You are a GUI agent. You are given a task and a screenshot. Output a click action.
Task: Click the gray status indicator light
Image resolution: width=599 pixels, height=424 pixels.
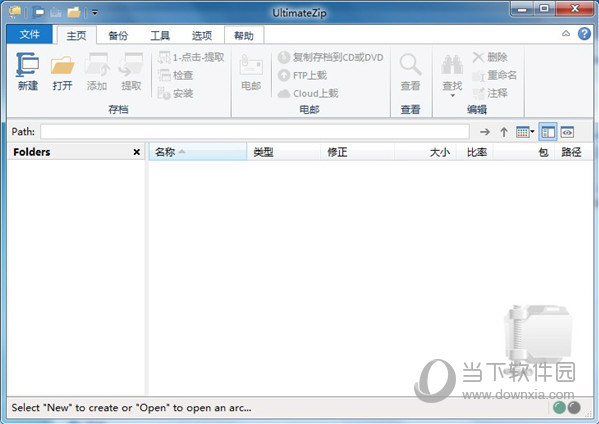[x=574, y=408]
